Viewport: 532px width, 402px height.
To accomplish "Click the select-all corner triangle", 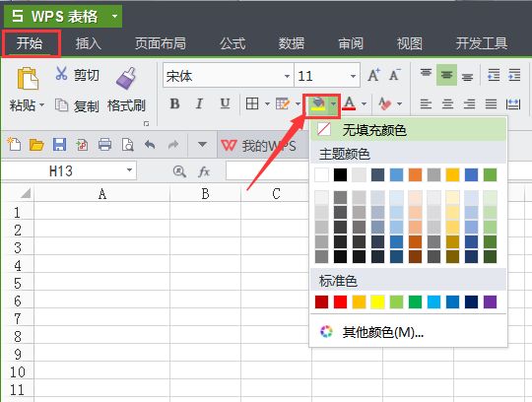I will [x=26, y=193].
